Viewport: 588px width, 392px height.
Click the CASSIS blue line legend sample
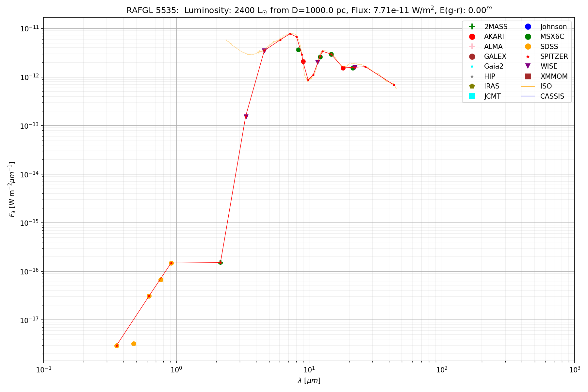coord(528,96)
